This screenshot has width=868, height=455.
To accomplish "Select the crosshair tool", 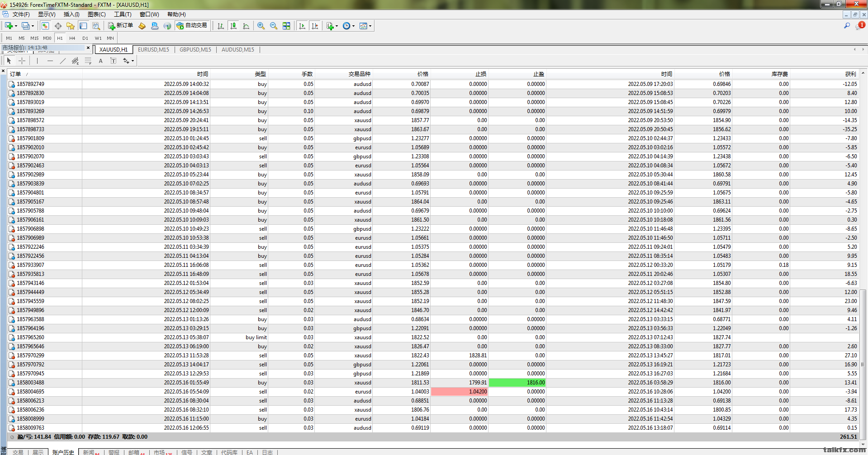I will click(x=22, y=61).
